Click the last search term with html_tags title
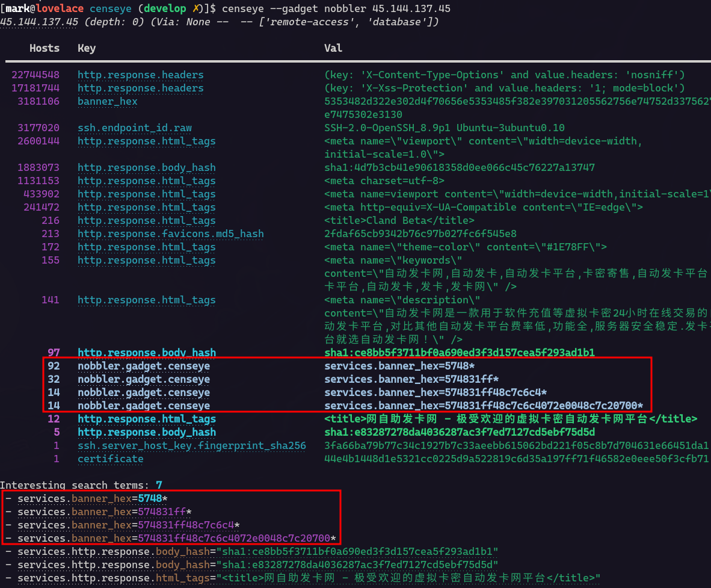Screen dimensions: 711x588 (309, 578)
